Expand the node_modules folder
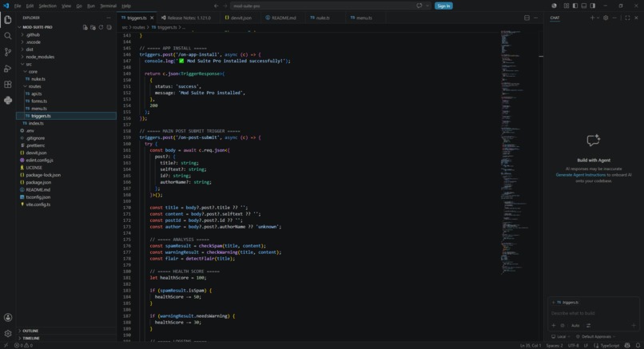The height and width of the screenshot is (349, 644). 66,57
